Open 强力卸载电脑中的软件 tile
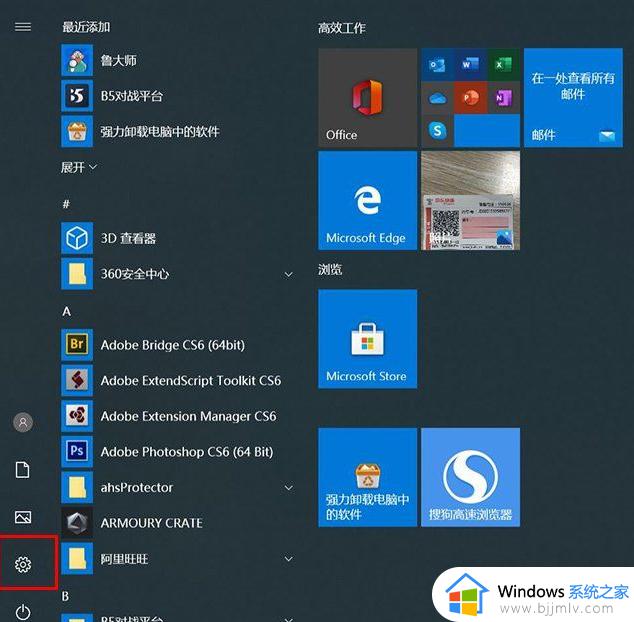Screen dimensions: 634x622 (368, 477)
